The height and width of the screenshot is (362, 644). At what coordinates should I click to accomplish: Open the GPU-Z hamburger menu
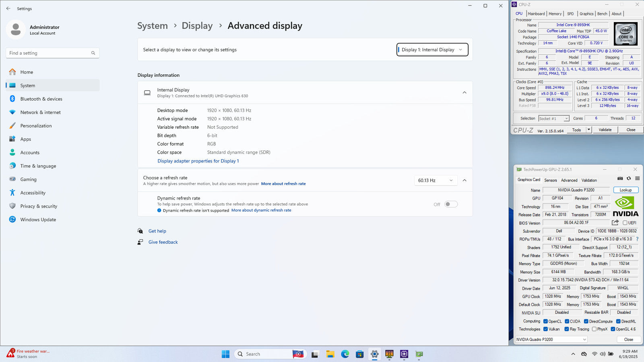coord(637,179)
